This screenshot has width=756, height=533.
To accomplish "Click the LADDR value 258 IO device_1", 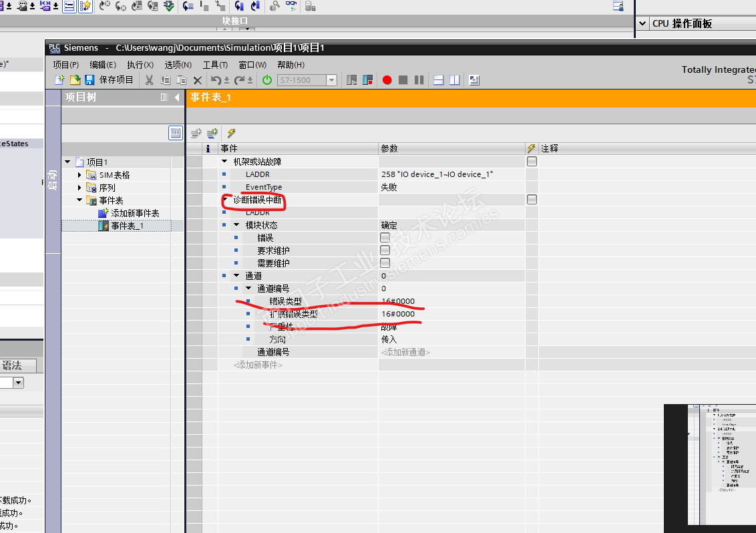I will pos(437,174).
